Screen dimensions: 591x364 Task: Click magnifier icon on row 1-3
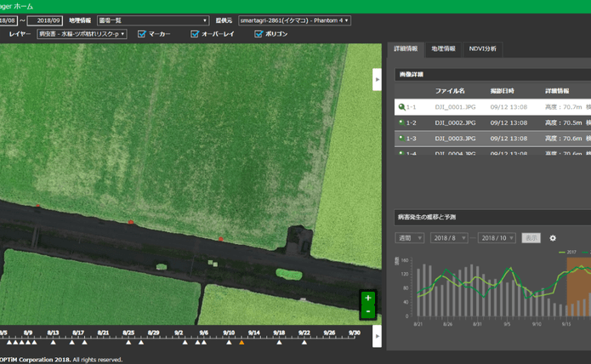[401, 139]
